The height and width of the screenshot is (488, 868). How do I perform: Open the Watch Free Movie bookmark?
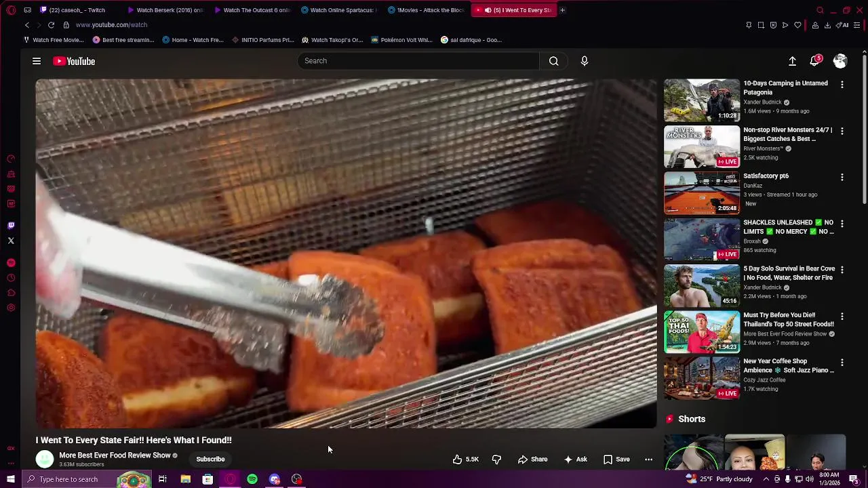click(x=54, y=40)
